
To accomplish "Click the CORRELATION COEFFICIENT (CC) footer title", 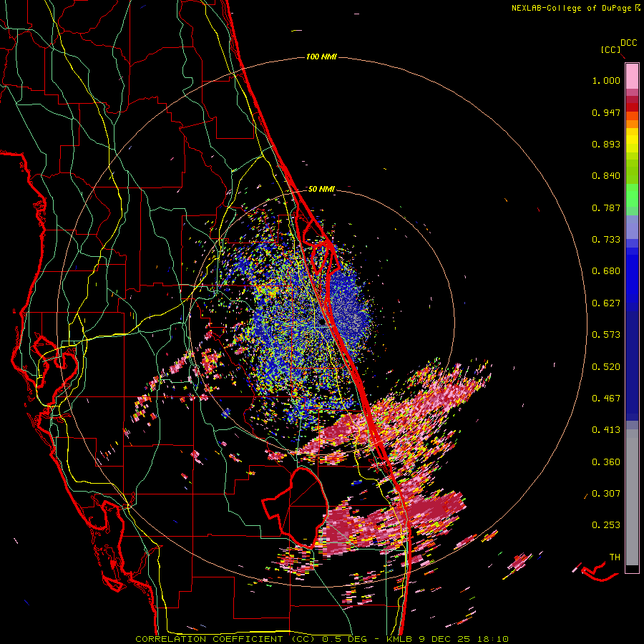I will click(225, 639).
